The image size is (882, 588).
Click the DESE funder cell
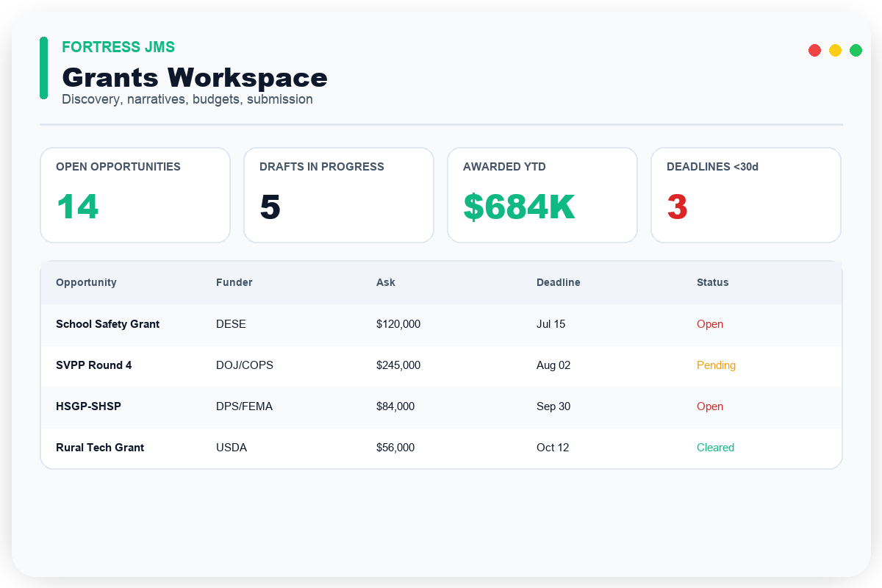231,324
